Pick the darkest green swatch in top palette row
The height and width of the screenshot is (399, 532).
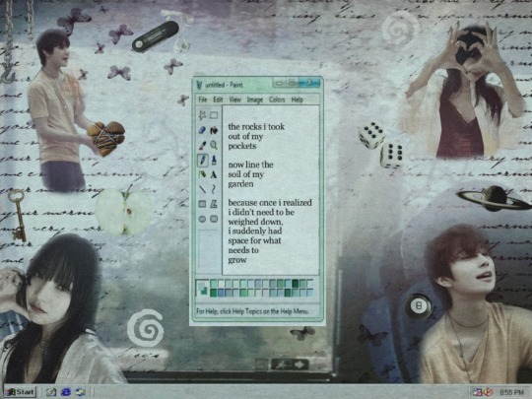(x=296, y=284)
